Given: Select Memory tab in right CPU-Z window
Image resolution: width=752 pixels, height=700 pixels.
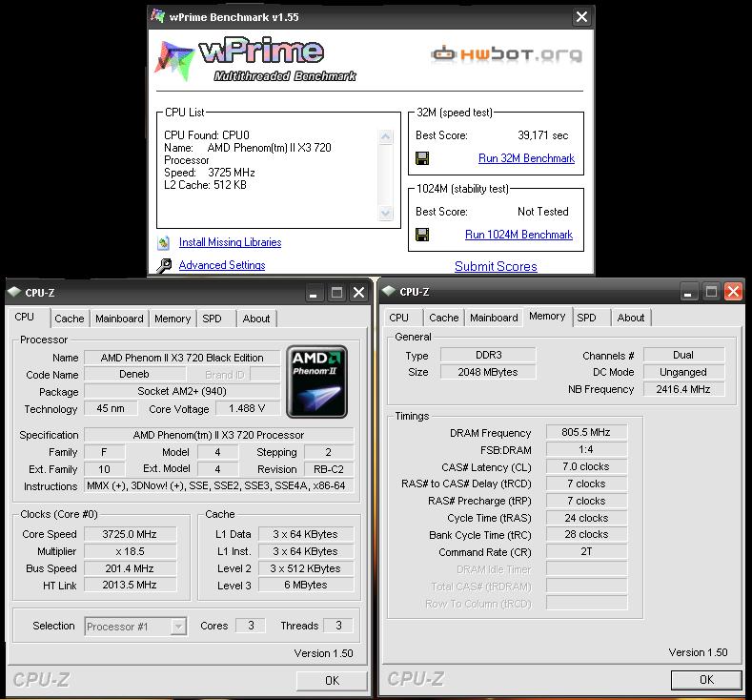Looking at the screenshot, I should (547, 317).
